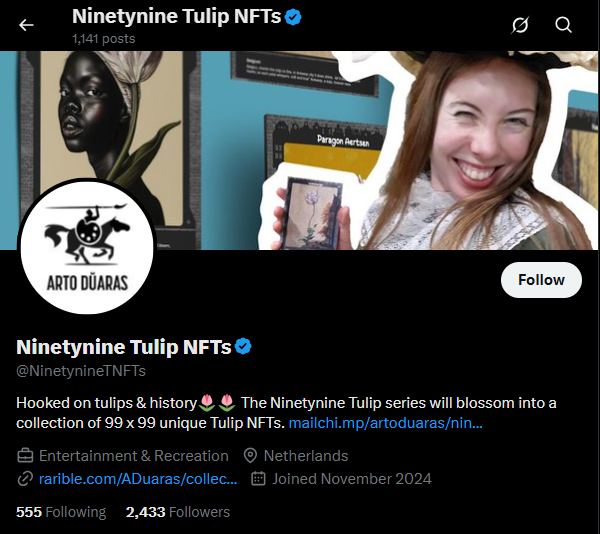Click the location pin icon
Image resolution: width=600 pixels, height=534 pixels.
250,456
